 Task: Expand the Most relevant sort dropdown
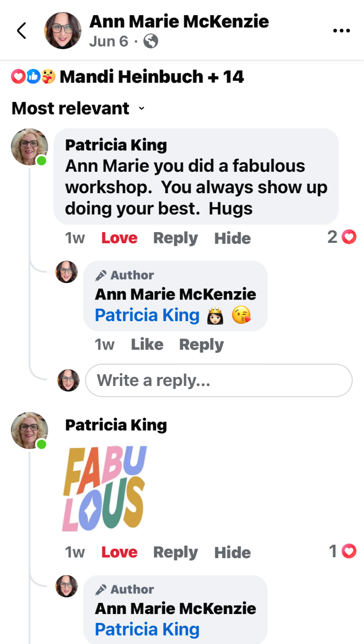tap(78, 108)
